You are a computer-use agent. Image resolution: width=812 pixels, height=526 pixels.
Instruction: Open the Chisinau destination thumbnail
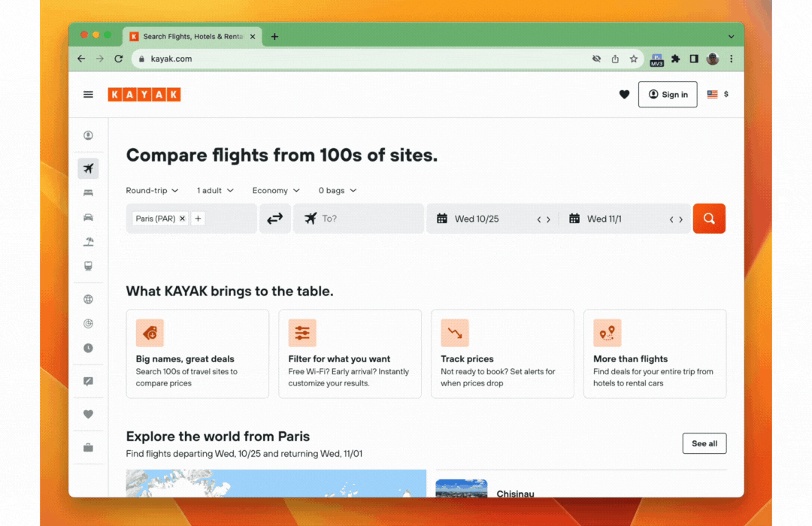pos(462,488)
